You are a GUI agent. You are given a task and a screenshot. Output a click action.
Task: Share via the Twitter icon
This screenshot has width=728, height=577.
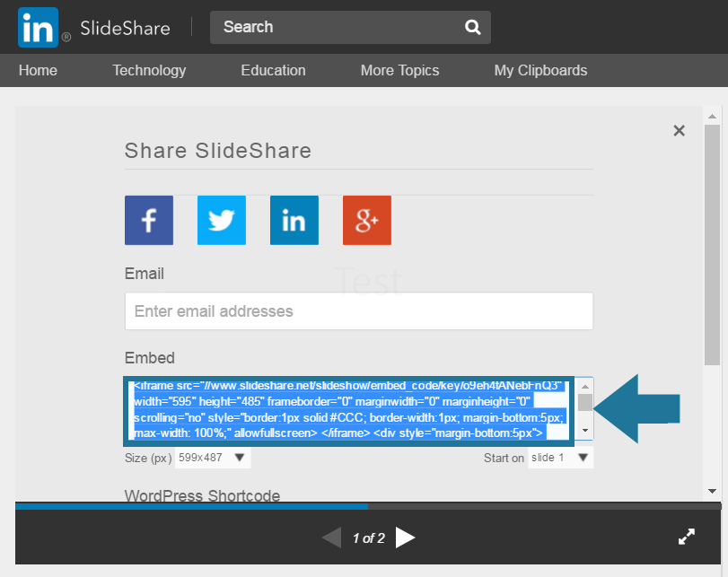(x=222, y=220)
